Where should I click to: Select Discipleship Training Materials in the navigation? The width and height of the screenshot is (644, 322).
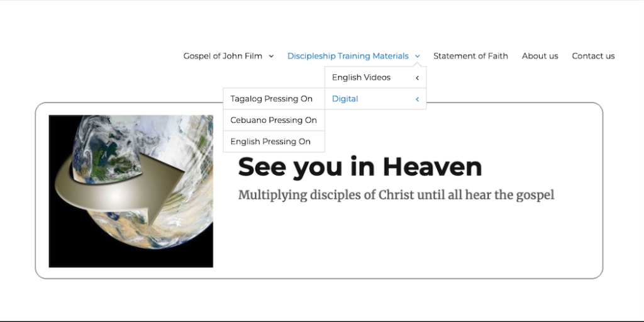[x=348, y=56]
